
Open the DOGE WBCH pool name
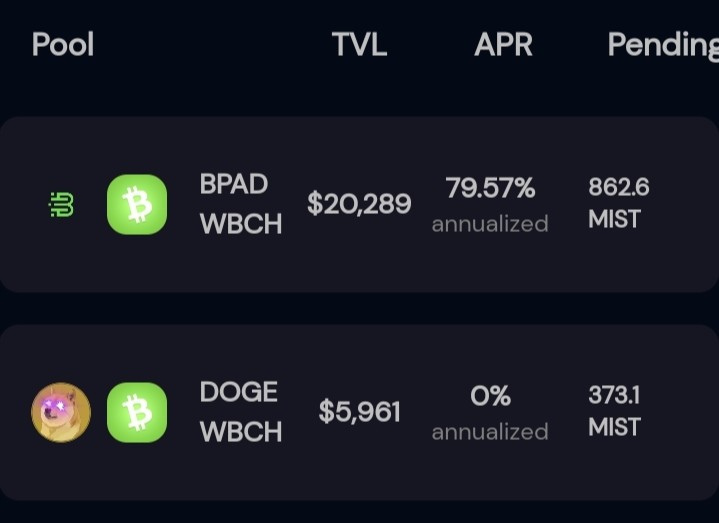(241, 412)
